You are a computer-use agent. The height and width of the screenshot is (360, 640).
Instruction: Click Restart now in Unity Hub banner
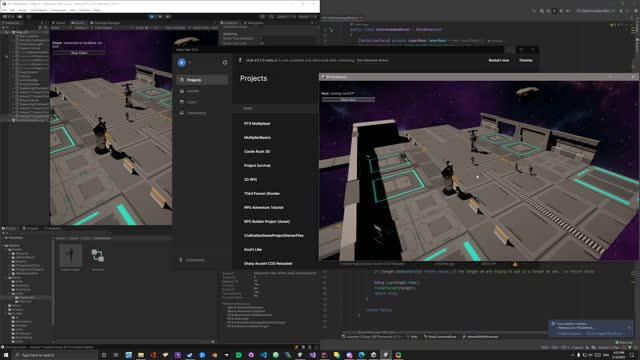pos(499,60)
